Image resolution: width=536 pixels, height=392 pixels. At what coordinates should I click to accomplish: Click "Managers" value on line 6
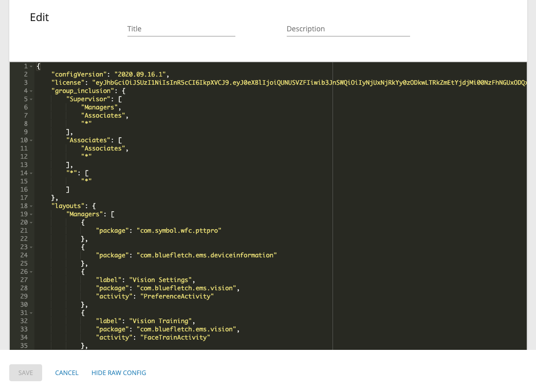tap(100, 107)
